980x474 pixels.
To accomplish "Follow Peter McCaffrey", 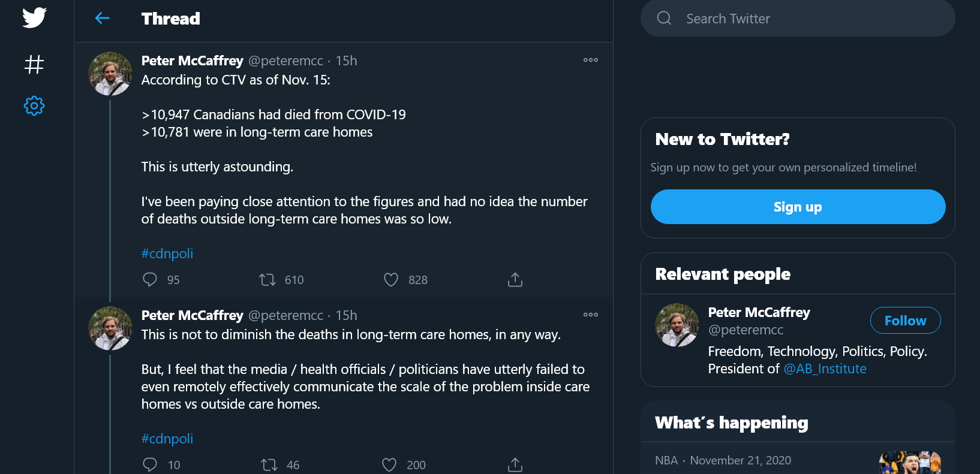I will pos(905,321).
